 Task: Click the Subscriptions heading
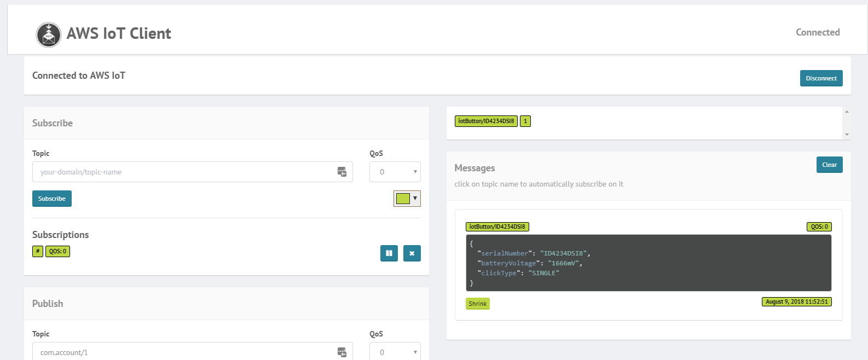click(60, 235)
